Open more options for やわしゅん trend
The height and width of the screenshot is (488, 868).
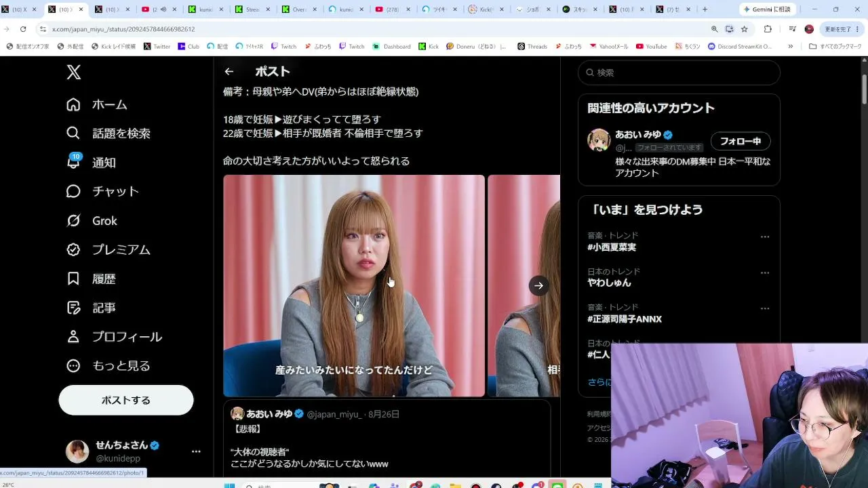765,272
